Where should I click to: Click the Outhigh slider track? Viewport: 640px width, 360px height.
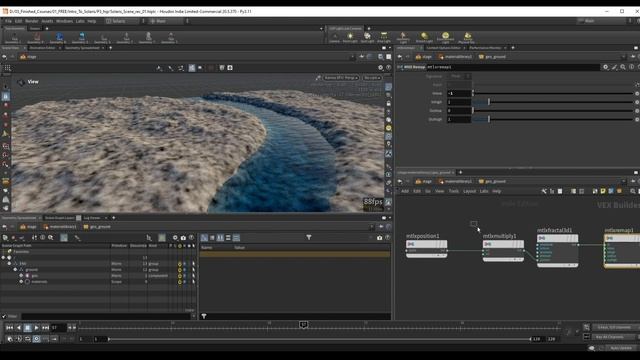tap(552, 119)
